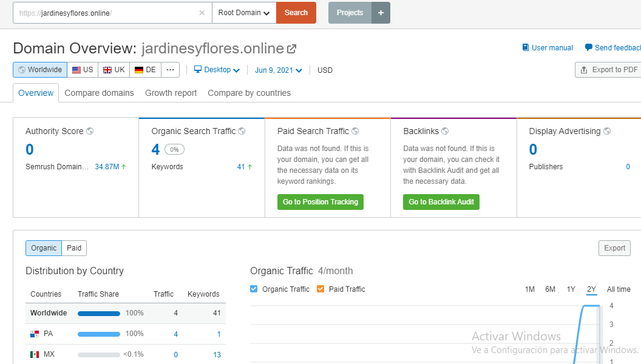Click the User manual book icon
The image size is (641, 364).
526,47
